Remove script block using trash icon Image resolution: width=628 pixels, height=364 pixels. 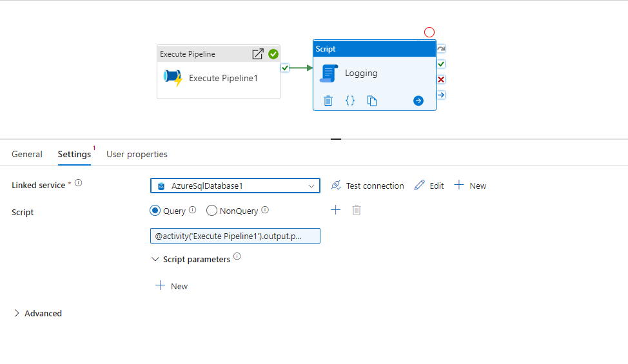tap(357, 210)
